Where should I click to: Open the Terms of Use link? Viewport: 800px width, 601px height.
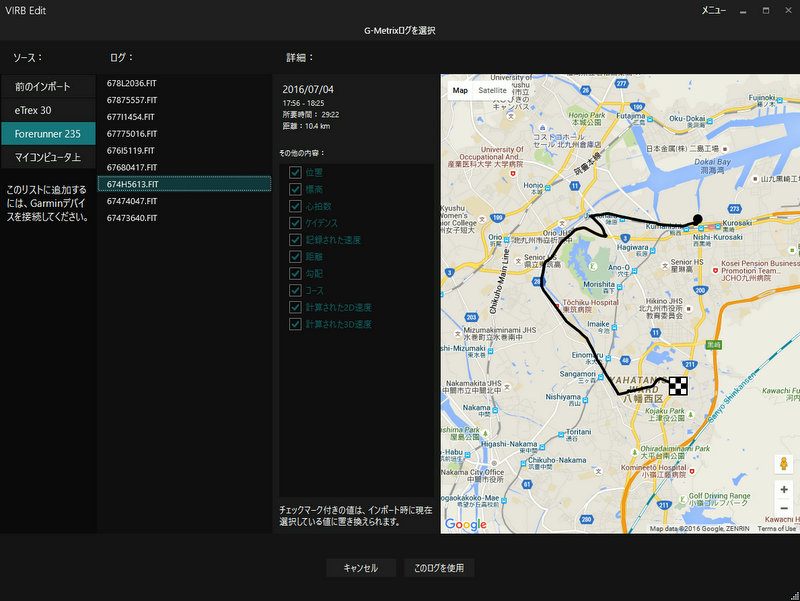coord(777,529)
